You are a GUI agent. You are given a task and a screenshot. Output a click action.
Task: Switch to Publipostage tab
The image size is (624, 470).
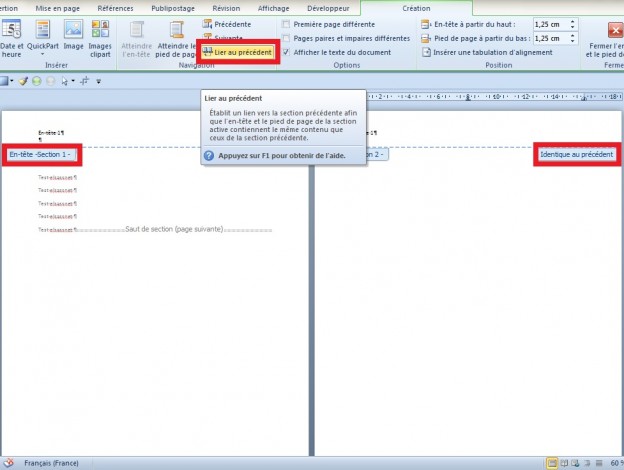tap(173, 8)
